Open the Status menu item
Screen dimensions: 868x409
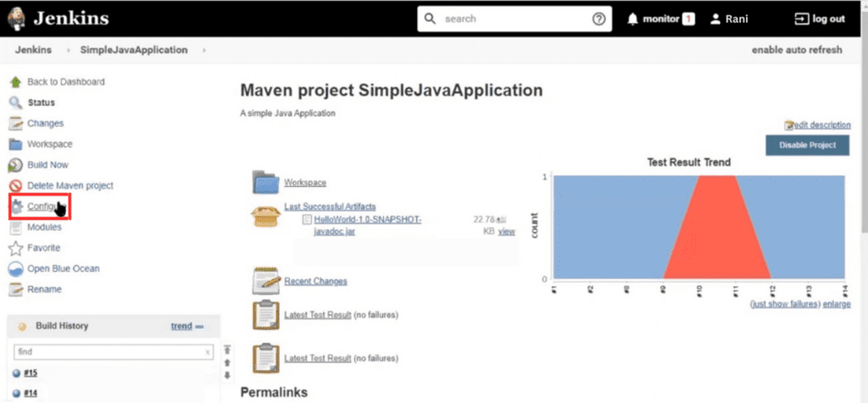41,102
